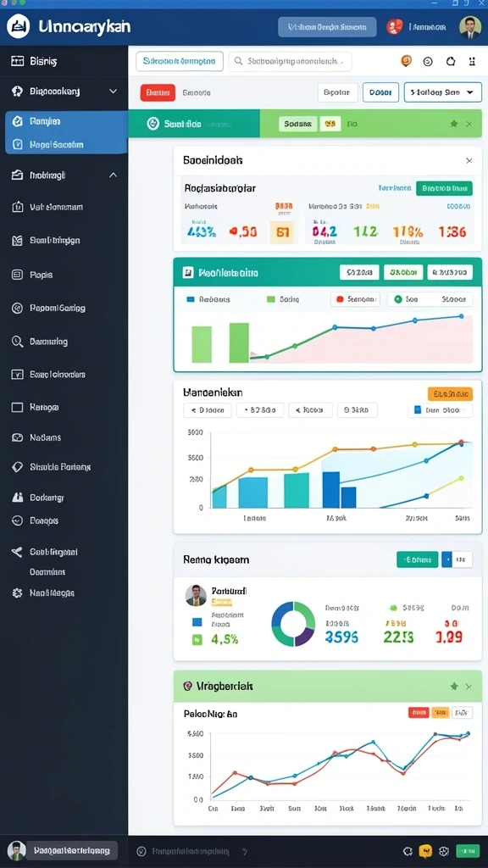Collapse the sidebar section with the up chevron

tap(113, 175)
